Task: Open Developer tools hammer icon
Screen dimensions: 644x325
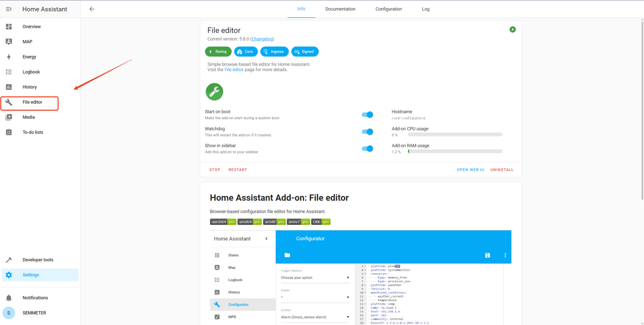Action: coord(9,260)
